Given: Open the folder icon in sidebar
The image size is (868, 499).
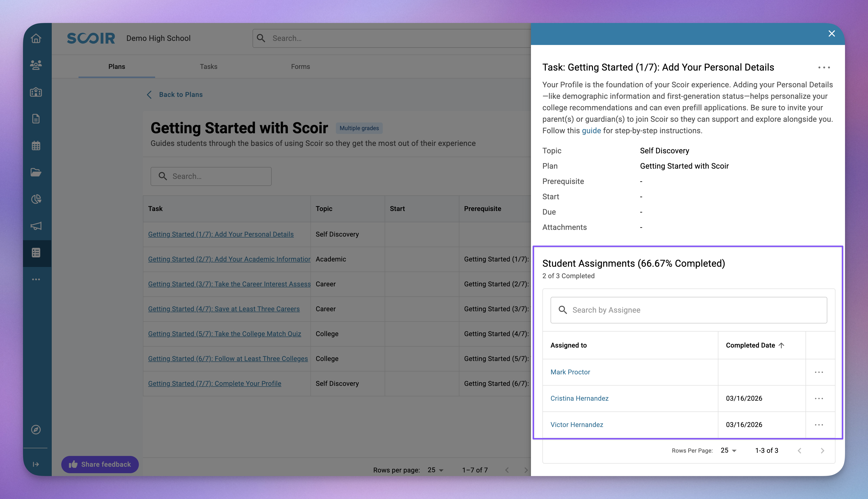Looking at the screenshot, I should point(36,172).
